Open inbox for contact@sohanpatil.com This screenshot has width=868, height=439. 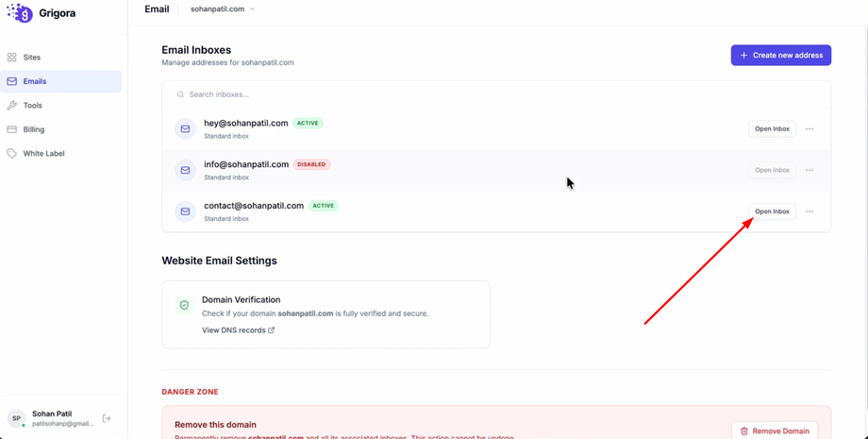[772, 211]
